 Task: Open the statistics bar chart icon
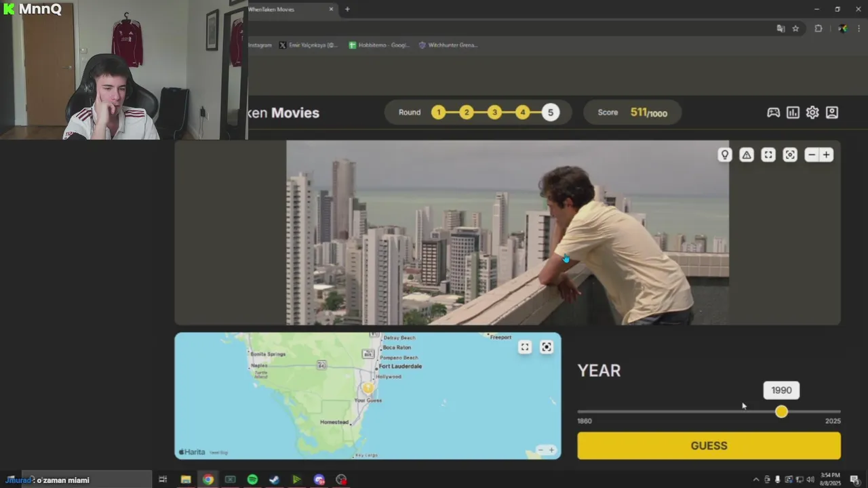point(793,113)
